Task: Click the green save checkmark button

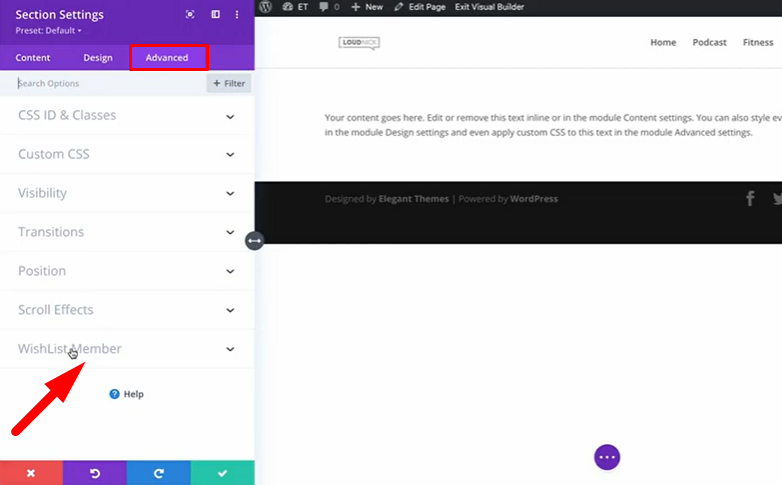Action: coord(222,473)
